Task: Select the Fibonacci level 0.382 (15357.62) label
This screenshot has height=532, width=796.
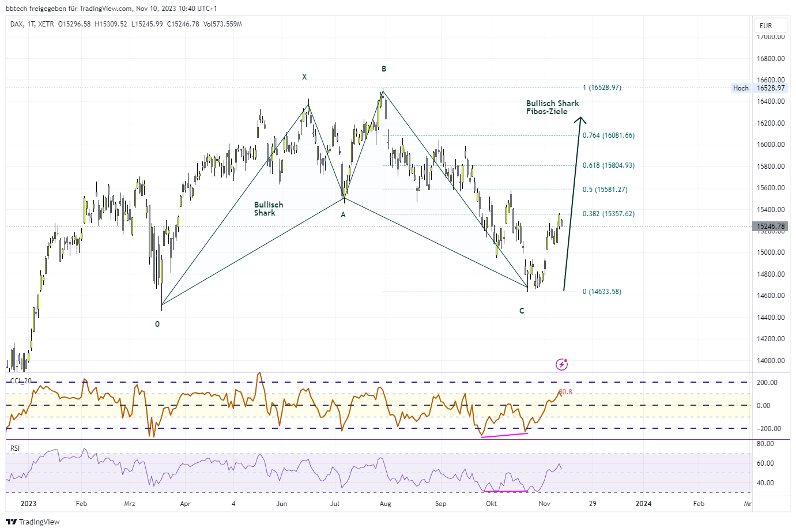Action: click(608, 214)
